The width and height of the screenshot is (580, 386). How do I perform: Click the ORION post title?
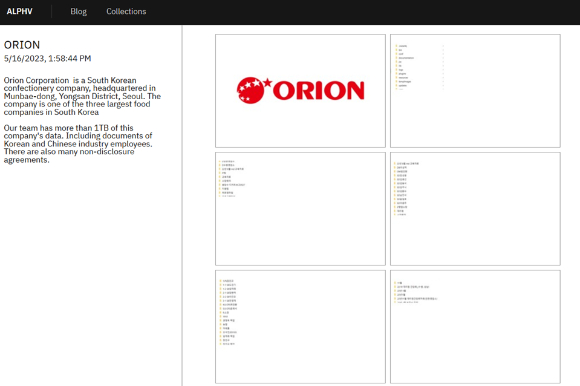[22, 45]
